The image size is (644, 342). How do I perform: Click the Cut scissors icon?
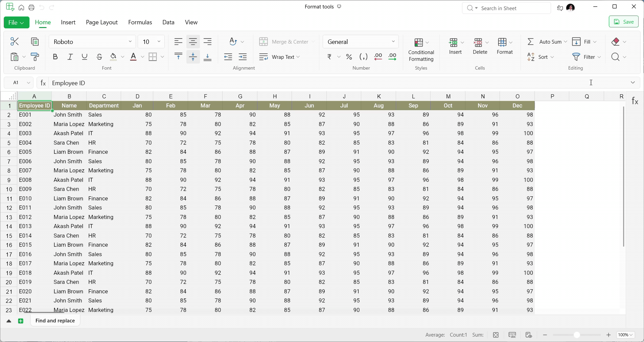point(15,42)
